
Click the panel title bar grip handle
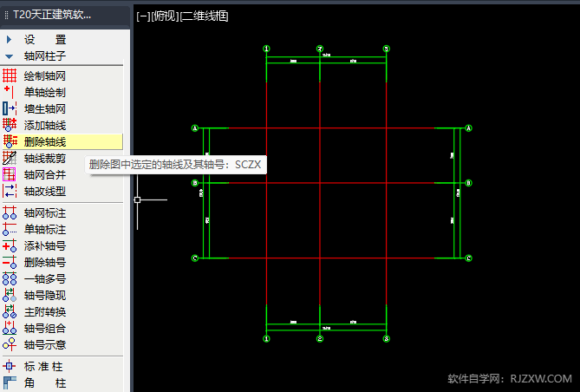pyautogui.click(x=6, y=15)
